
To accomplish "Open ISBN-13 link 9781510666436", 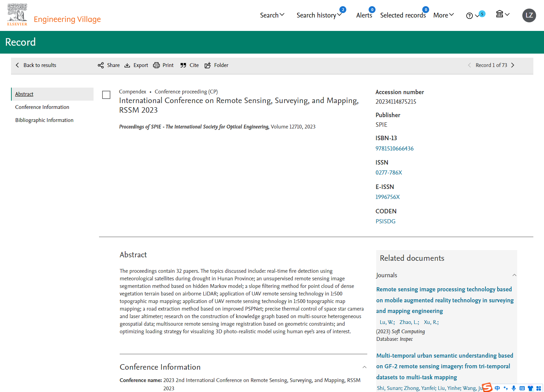I will [394, 148].
